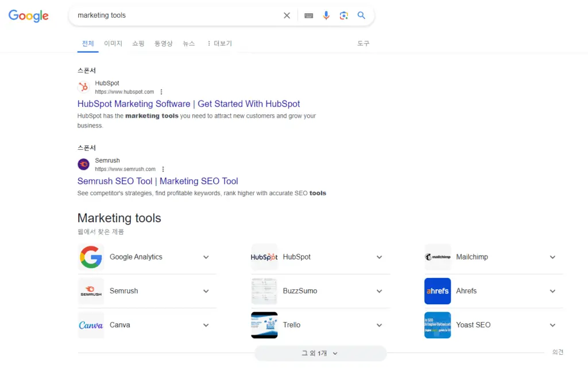Expand the Semrush product entry chevron

(206, 291)
